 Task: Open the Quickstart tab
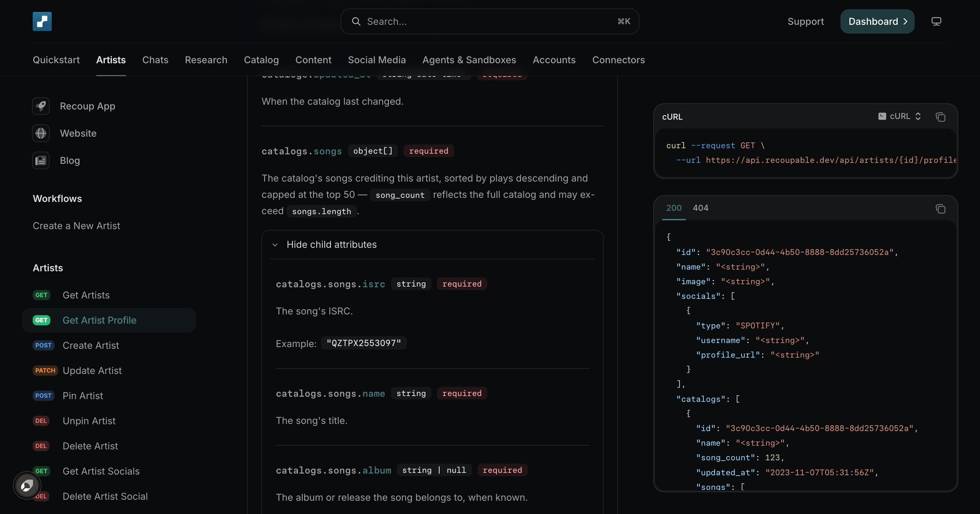pyautogui.click(x=56, y=60)
